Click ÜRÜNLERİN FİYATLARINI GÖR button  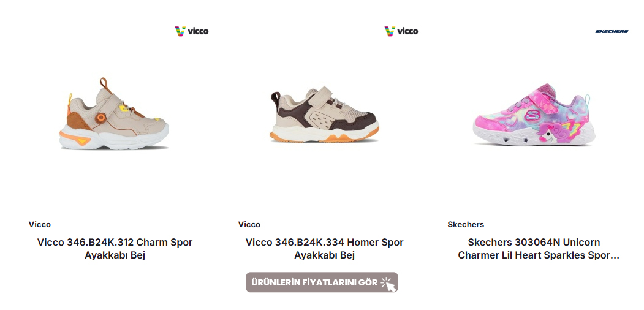click(322, 282)
